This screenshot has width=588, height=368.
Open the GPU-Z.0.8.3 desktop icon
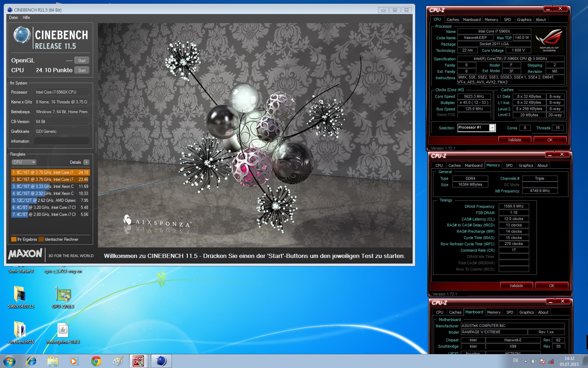pyautogui.click(x=63, y=297)
